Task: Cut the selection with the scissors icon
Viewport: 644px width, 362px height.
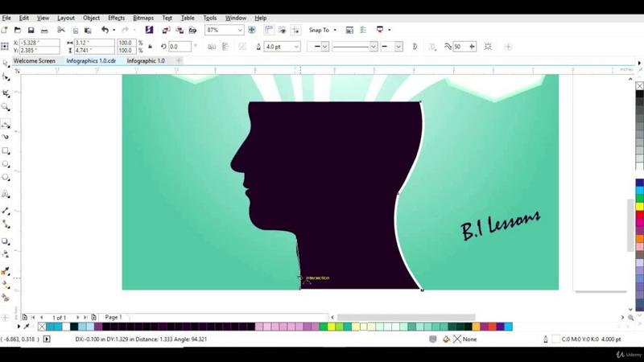Action: pos(61,30)
